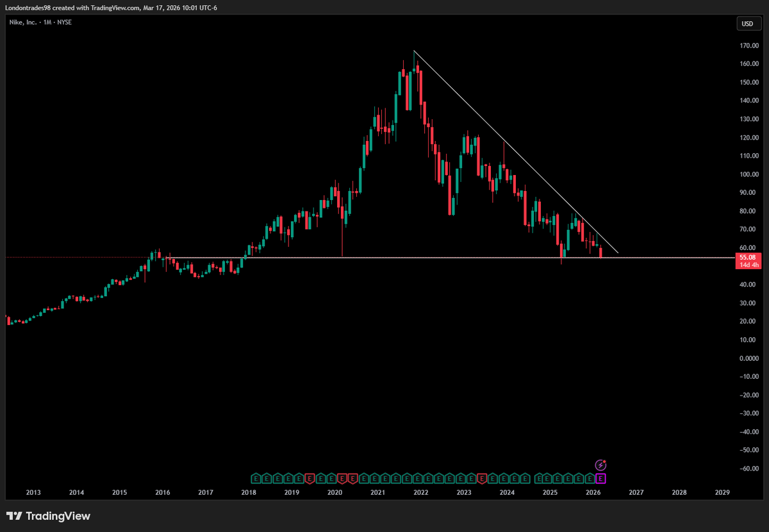The image size is (769, 532).
Task: Click the 2020 year label on time axis
Action: click(335, 493)
